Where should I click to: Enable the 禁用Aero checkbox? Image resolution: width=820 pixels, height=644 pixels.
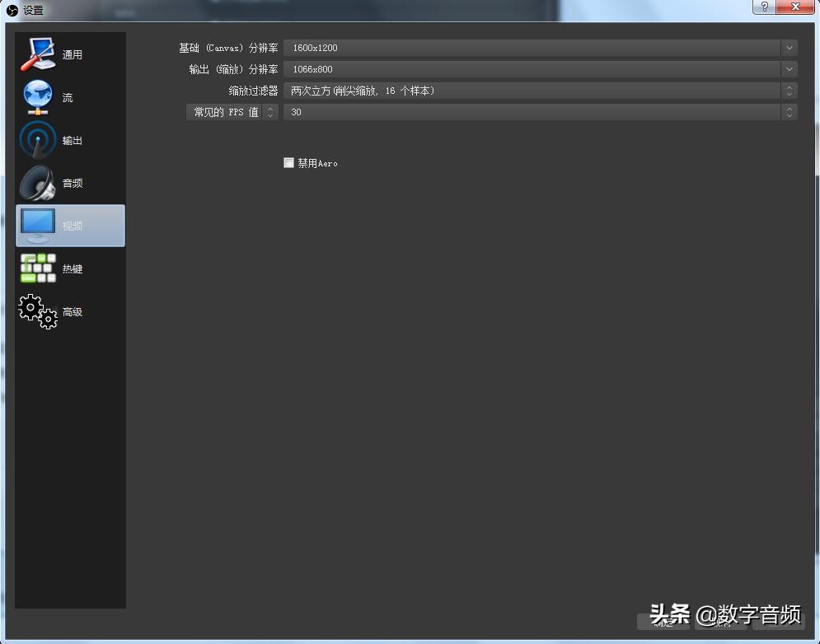tap(288, 162)
